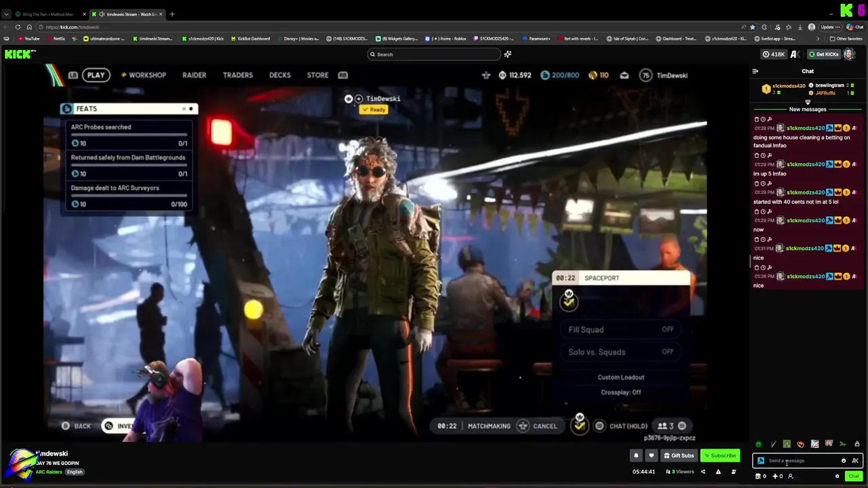Open the KickBot Dashboard bookmark
Image resolution: width=868 pixels, height=488 pixels.
250,39
